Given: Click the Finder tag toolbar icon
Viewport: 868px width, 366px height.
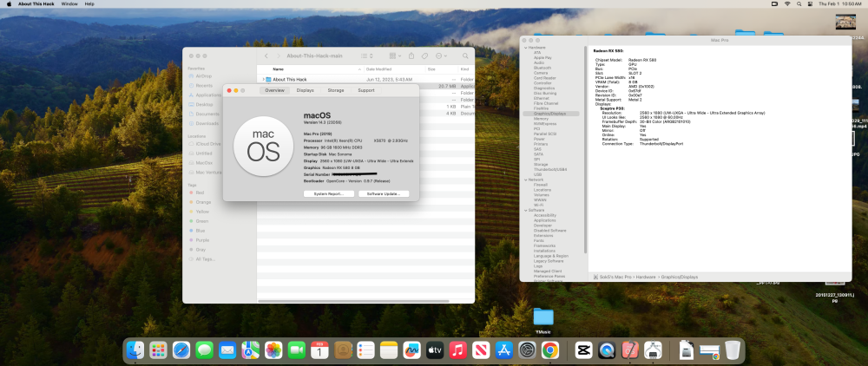Looking at the screenshot, I should click(424, 56).
